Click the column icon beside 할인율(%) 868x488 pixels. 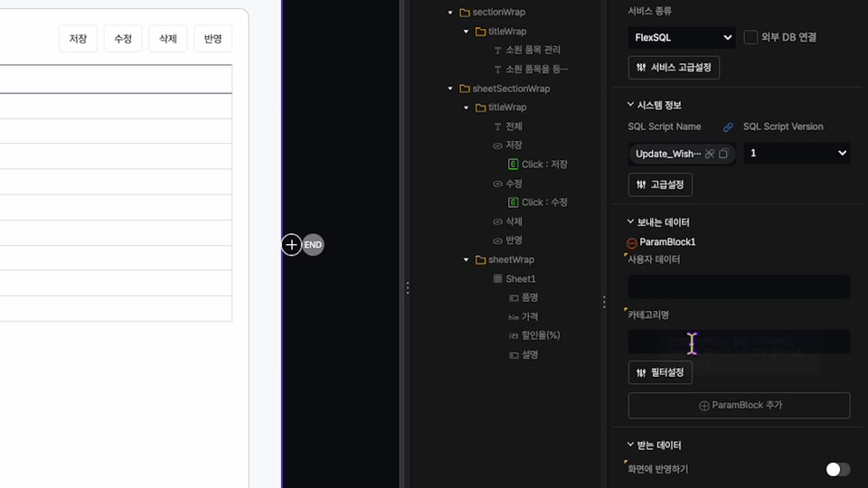[514, 336]
